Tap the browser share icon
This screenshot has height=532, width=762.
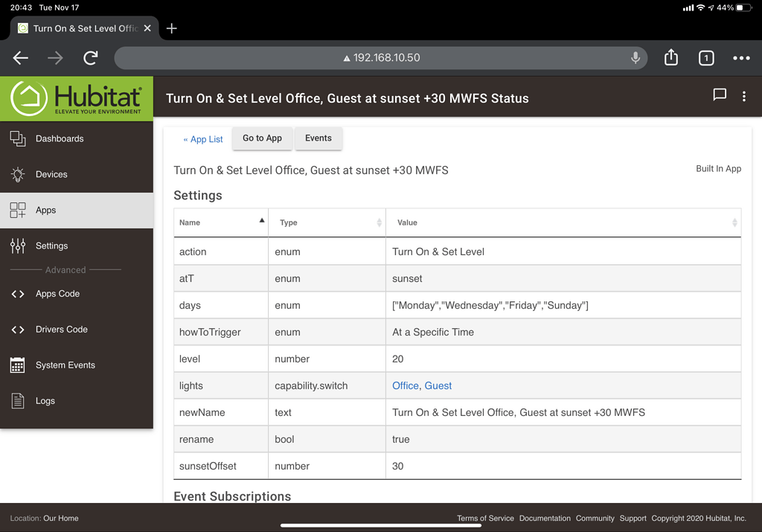pos(670,58)
